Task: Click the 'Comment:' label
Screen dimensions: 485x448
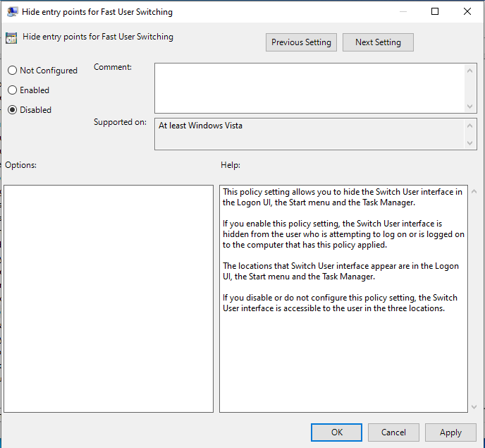Action: 113,67
